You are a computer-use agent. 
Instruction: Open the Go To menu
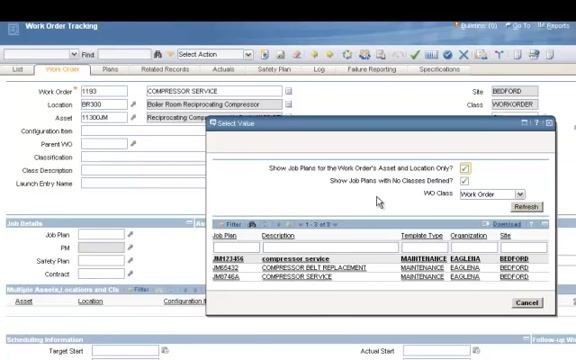[x=521, y=26]
